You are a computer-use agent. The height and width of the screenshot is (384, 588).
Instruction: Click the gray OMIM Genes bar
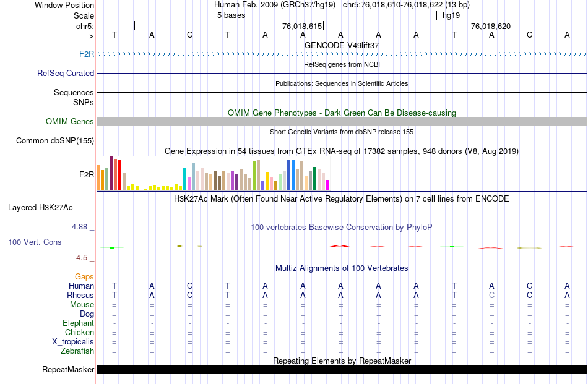click(x=342, y=121)
